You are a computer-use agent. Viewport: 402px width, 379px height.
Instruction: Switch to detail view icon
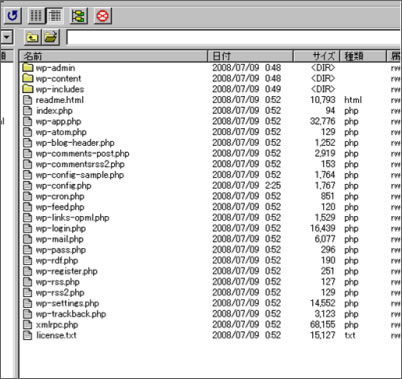(x=54, y=16)
